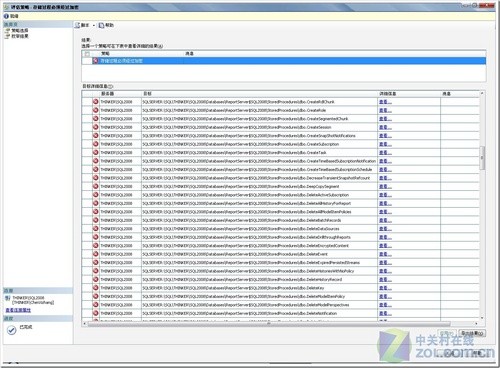Click the failure icon of the highlighted policy
The width and height of the screenshot is (500, 368).
tap(96, 61)
